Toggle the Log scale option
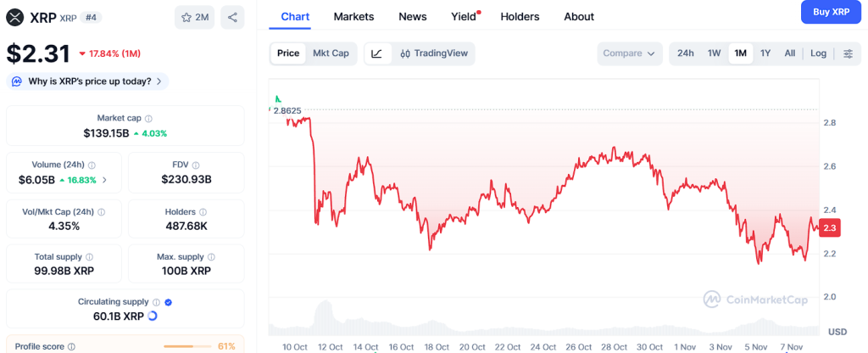The width and height of the screenshot is (868, 353). (818, 53)
